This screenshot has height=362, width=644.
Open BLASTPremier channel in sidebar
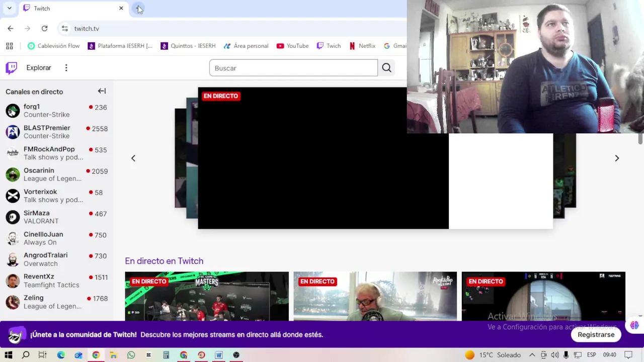(56, 132)
